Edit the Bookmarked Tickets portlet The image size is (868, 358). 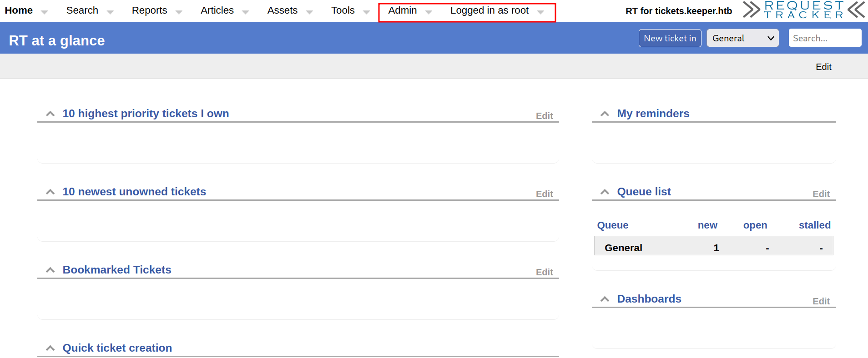point(544,272)
